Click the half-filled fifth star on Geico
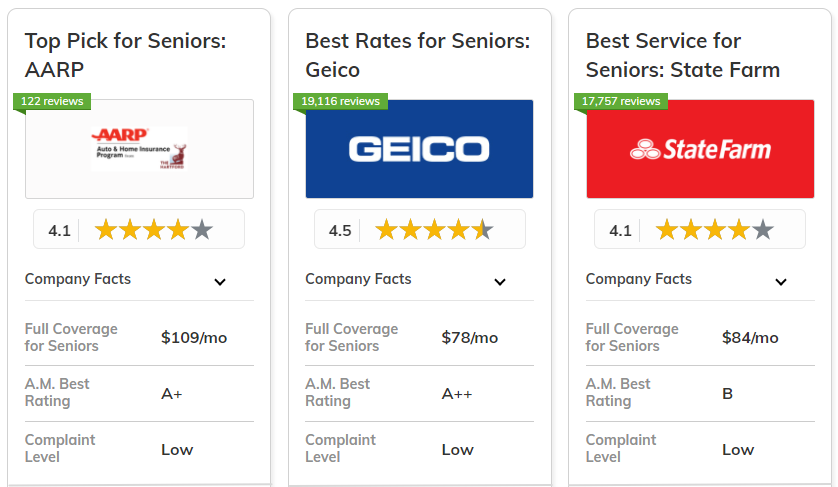The image size is (838, 487). [x=483, y=230]
